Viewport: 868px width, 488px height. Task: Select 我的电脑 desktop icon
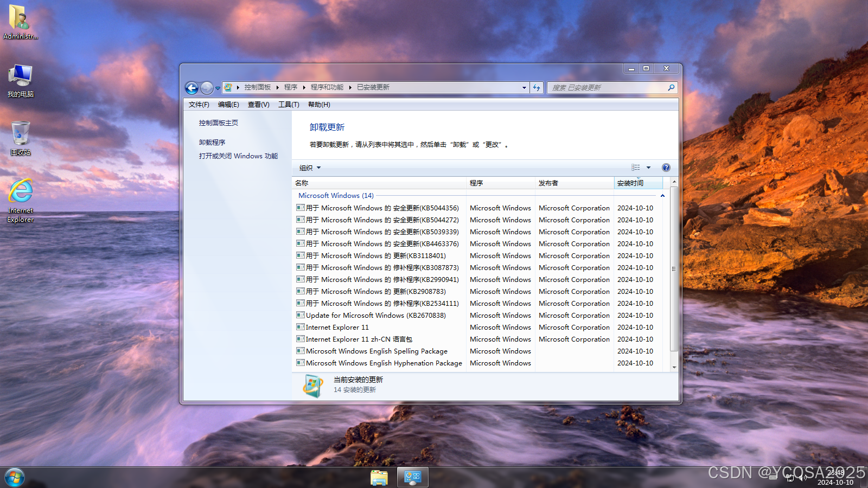(x=20, y=81)
